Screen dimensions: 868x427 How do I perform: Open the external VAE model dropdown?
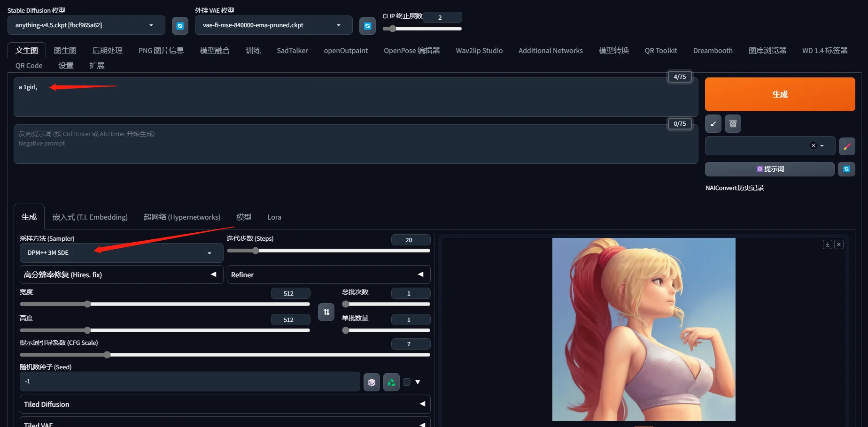(273, 25)
